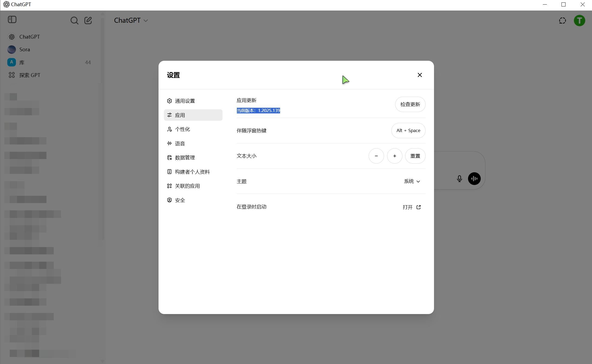Click the apps icon beside 关联的应用
Screen dimensions: 592x364
coord(169,186)
